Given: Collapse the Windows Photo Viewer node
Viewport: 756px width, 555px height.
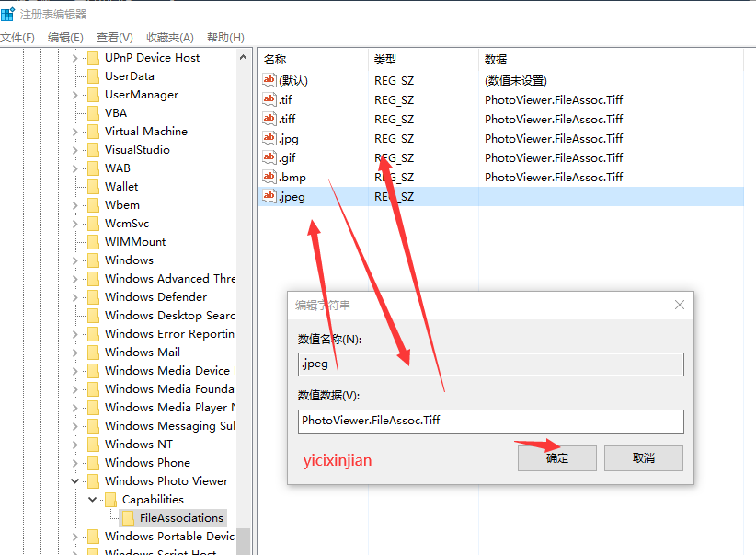Looking at the screenshot, I should click(74, 480).
